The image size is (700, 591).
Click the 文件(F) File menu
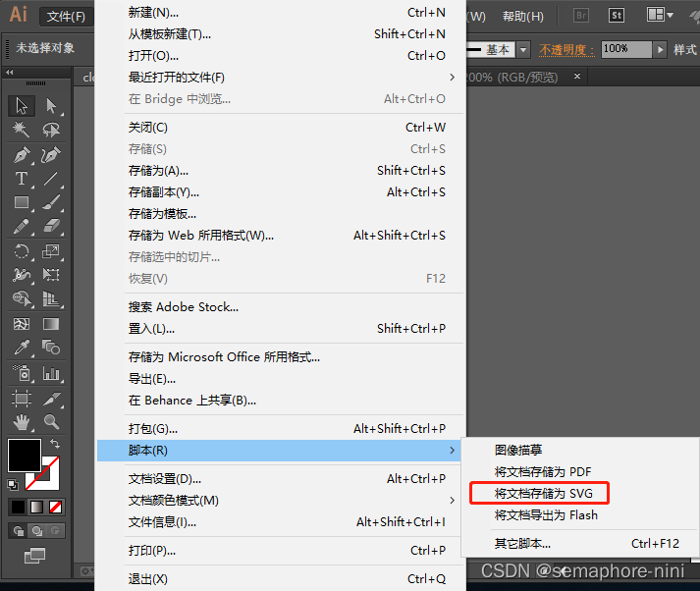pos(66,17)
